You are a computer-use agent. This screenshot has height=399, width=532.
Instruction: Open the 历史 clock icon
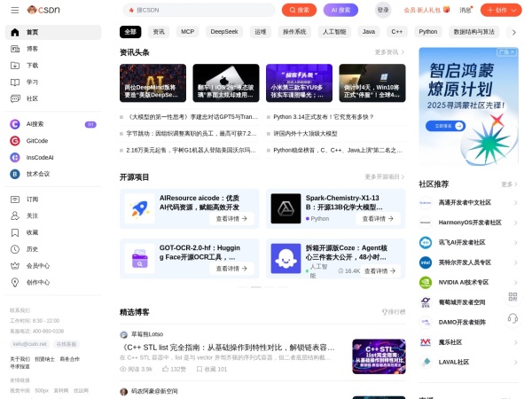tap(15, 249)
